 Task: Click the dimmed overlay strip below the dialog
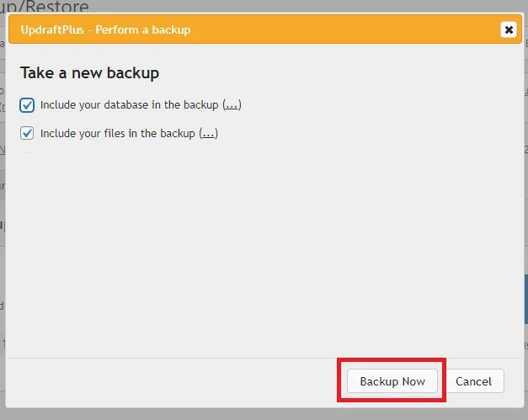coord(264,415)
